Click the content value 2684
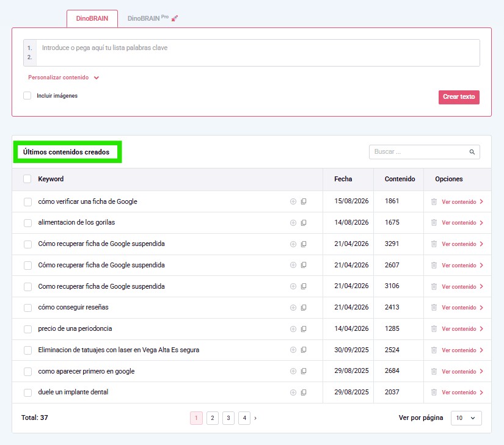 [392, 371]
